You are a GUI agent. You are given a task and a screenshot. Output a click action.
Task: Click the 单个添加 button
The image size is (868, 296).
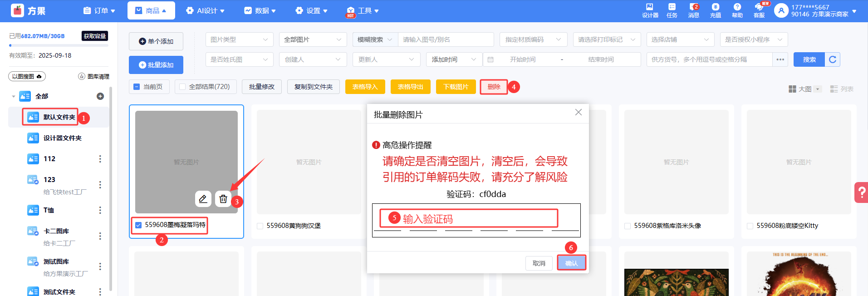coord(156,41)
